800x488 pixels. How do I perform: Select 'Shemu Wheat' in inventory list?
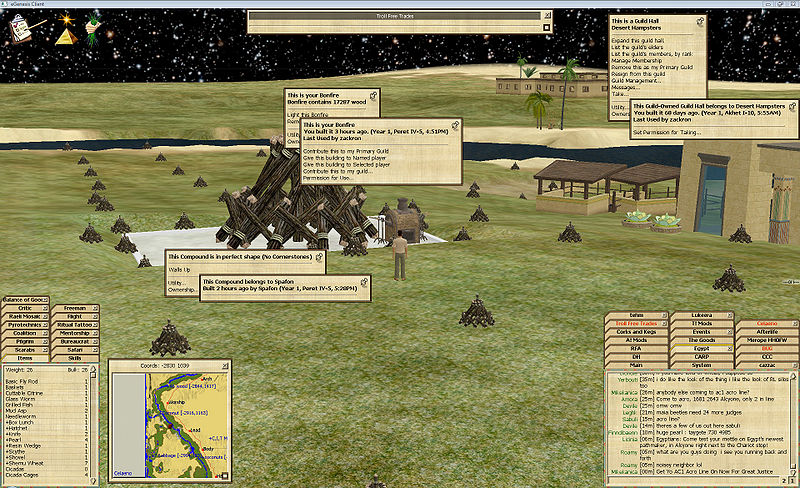pyautogui.click(x=24, y=463)
